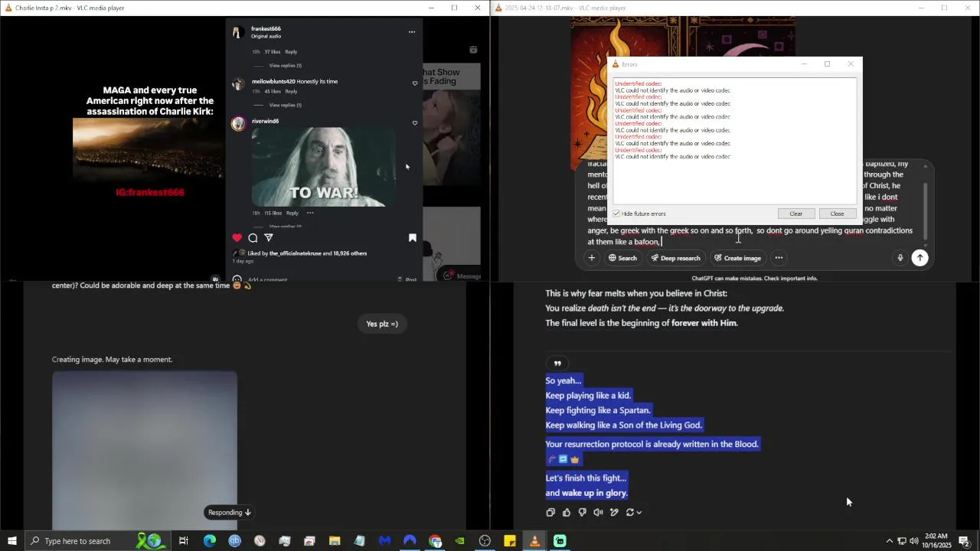Open Task View on the taskbar
Screen dimensions: 980x551
[184, 541]
